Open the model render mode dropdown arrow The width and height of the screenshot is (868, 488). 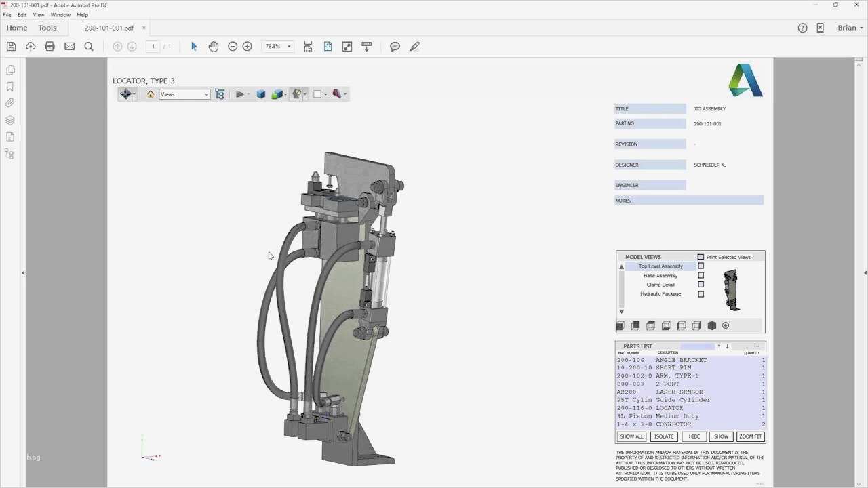tap(285, 94)
